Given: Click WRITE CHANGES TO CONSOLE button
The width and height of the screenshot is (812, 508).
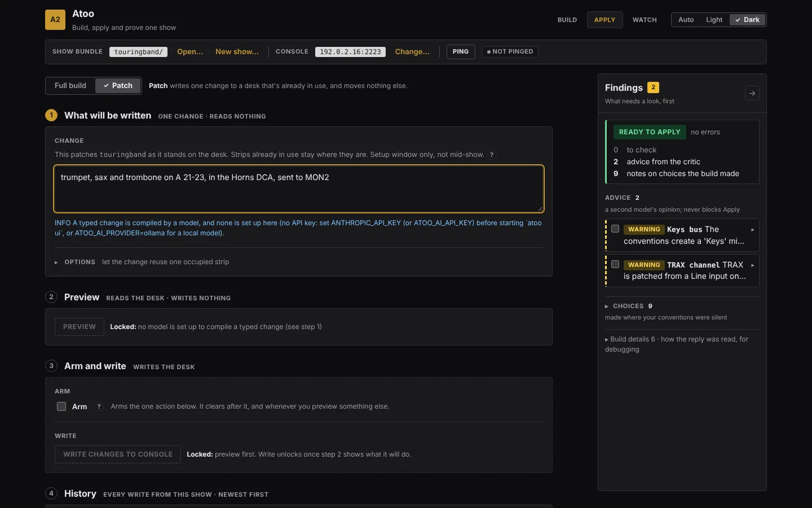Looking at the screenshot, I should click(118, 454).
